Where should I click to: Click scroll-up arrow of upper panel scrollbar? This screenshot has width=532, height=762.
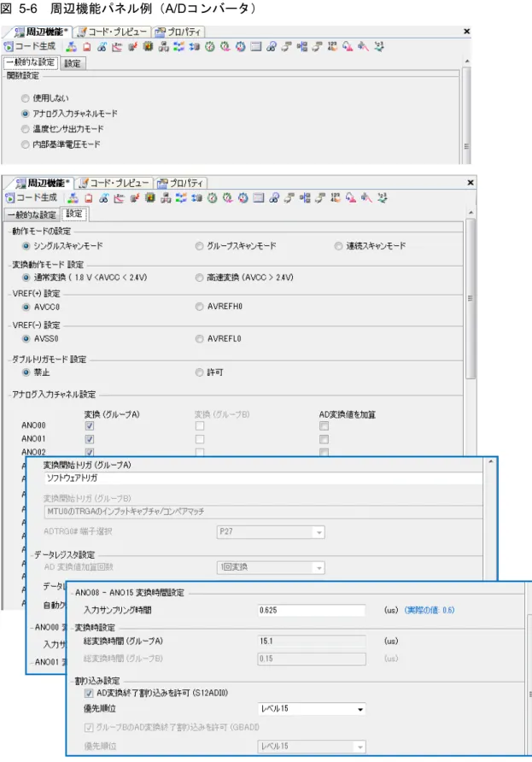coord(467,62)
